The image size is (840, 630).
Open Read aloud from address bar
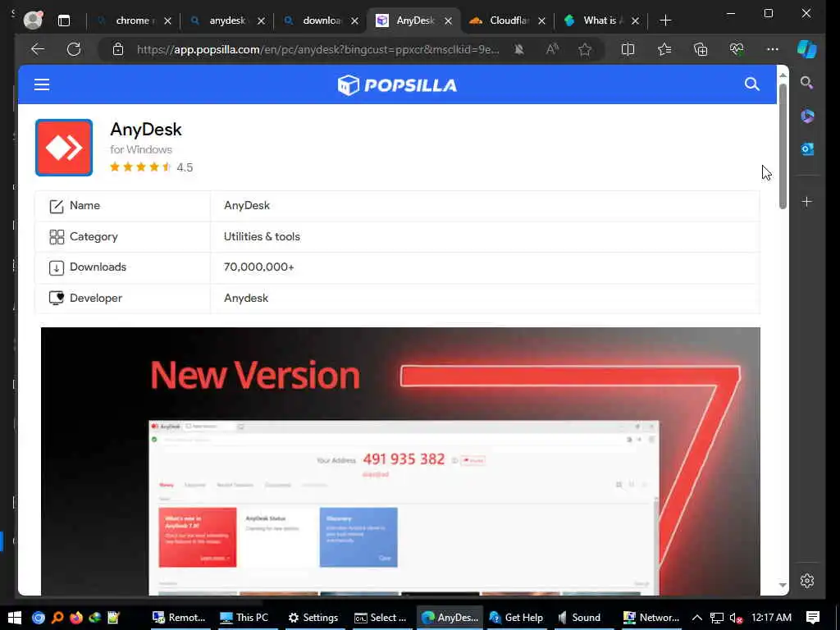coord(552,50)
